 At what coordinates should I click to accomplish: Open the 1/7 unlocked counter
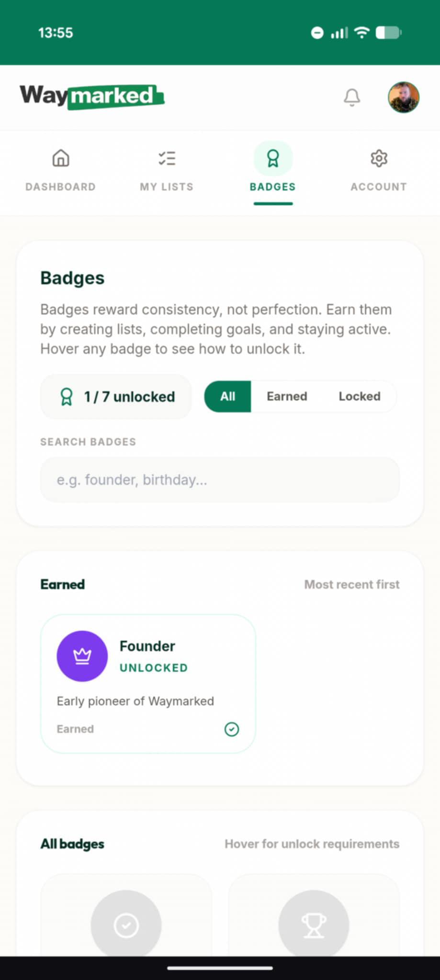(115, 396)
